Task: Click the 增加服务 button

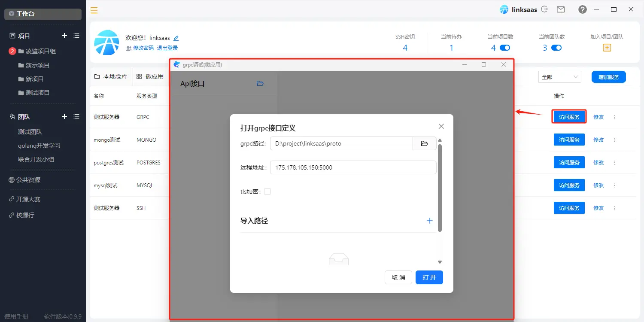Action: (608, 77)
